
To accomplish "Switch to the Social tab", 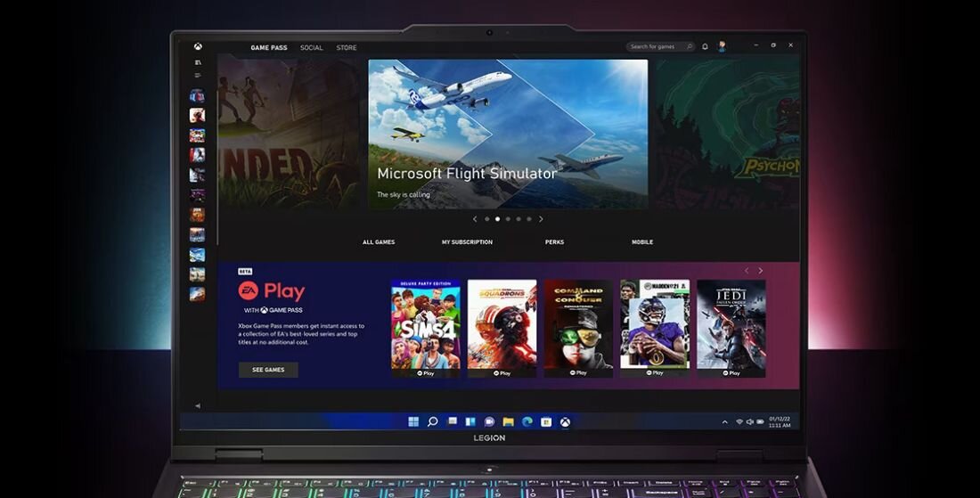I will point(311,47).
